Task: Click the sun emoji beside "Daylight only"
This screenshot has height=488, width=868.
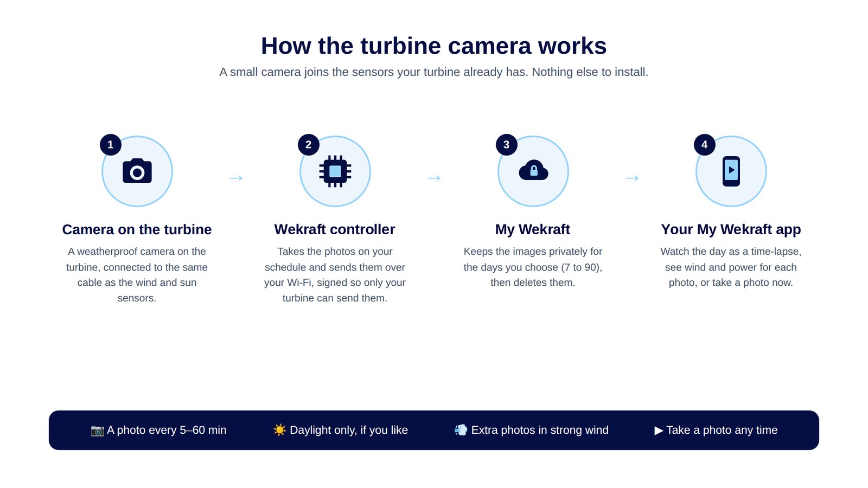Action: (279, 431)
